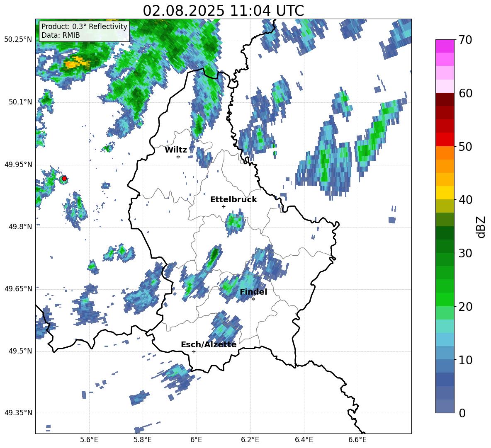The height and width of the screenshot is (448, 491).
Task: Click the colorbar tick label '40'
Action: 465,200
